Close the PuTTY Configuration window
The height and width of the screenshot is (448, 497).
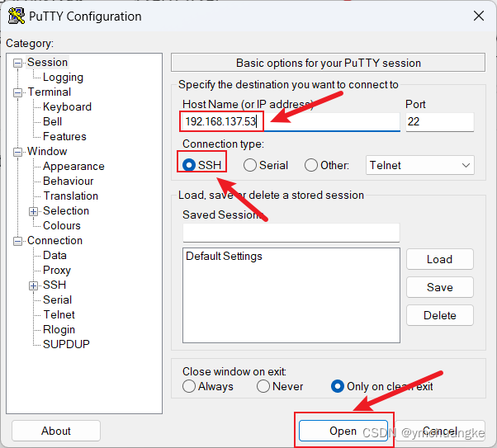pos(479,16)
